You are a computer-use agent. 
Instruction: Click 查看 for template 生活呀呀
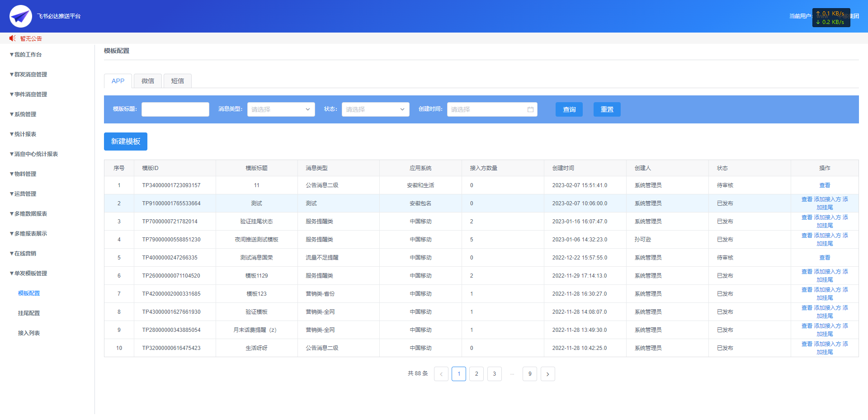coord(807,344)
